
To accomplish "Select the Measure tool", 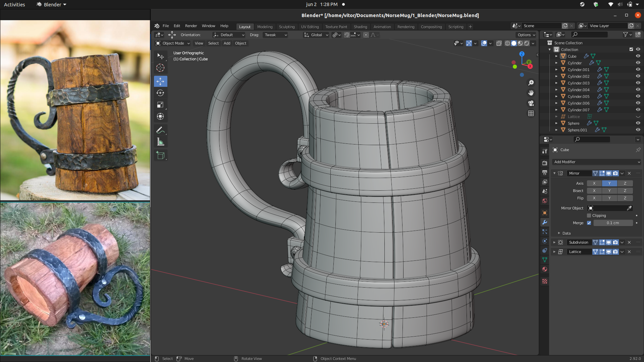I will point(160,141).
